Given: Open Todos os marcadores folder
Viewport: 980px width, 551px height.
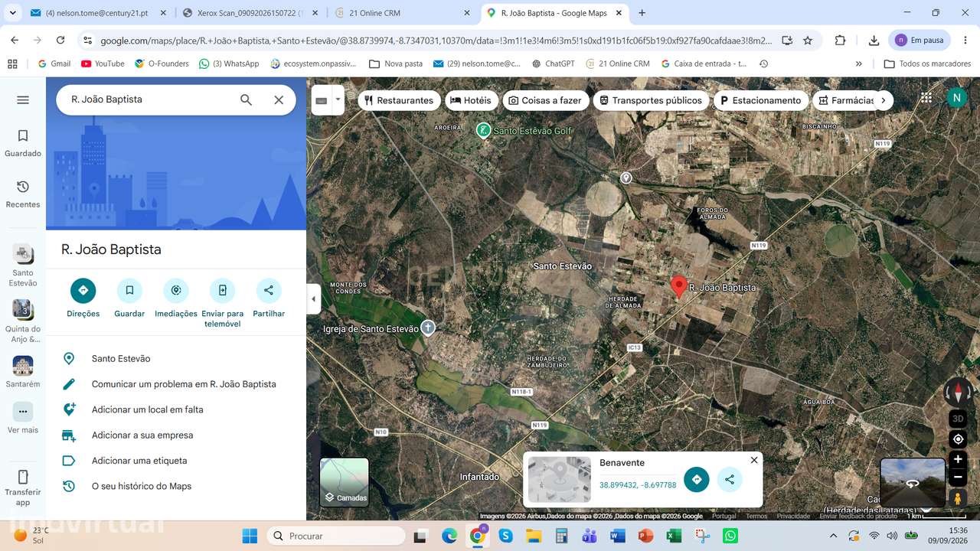Looking at the screenshot, I should (927, 64).
